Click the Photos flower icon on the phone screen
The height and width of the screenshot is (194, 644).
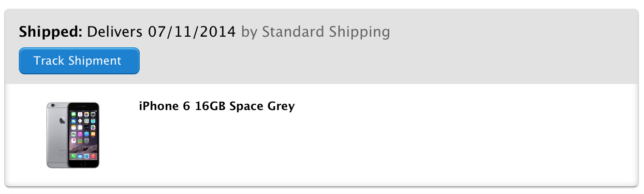(x=87, y=114)
